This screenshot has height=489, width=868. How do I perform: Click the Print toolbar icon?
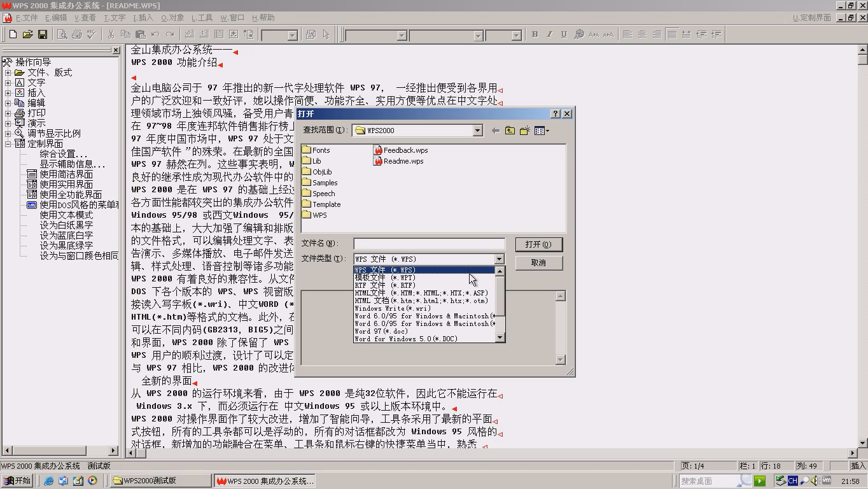coord(77,34)
